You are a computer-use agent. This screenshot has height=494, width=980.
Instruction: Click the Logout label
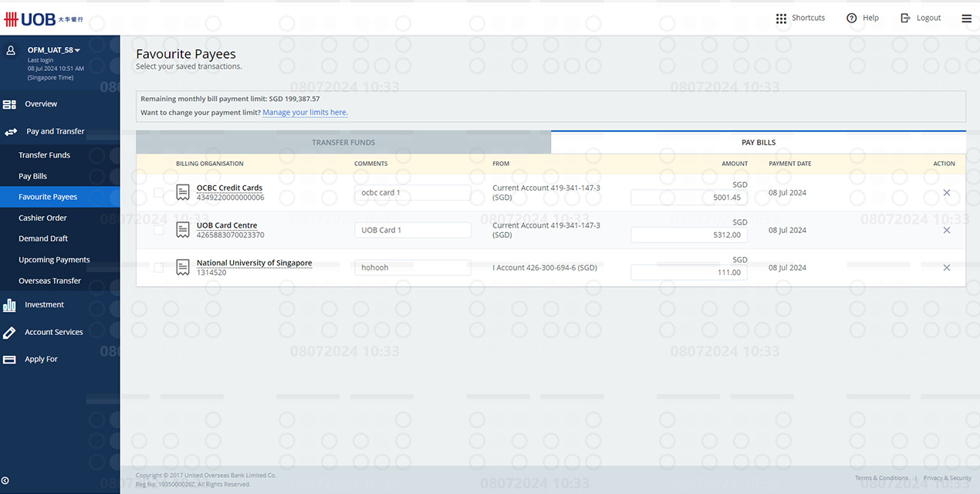point(928,19)
